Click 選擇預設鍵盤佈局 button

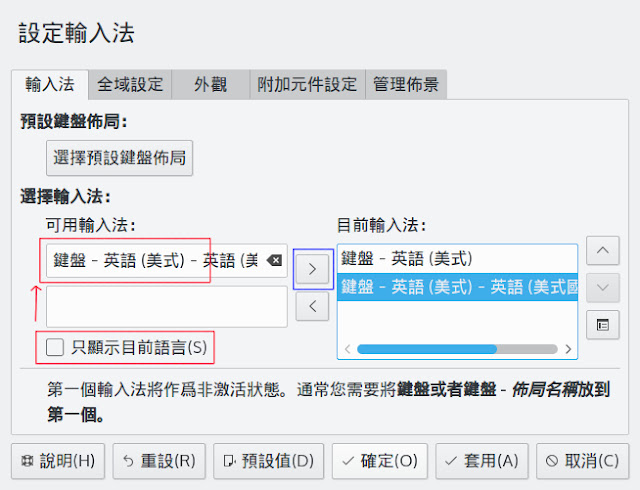point(119,157)
